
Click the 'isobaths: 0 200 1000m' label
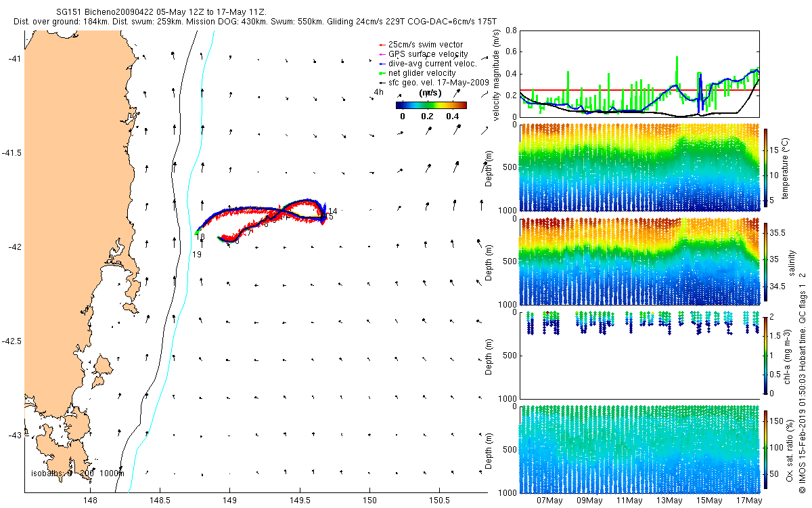click(x=78, y=473)
